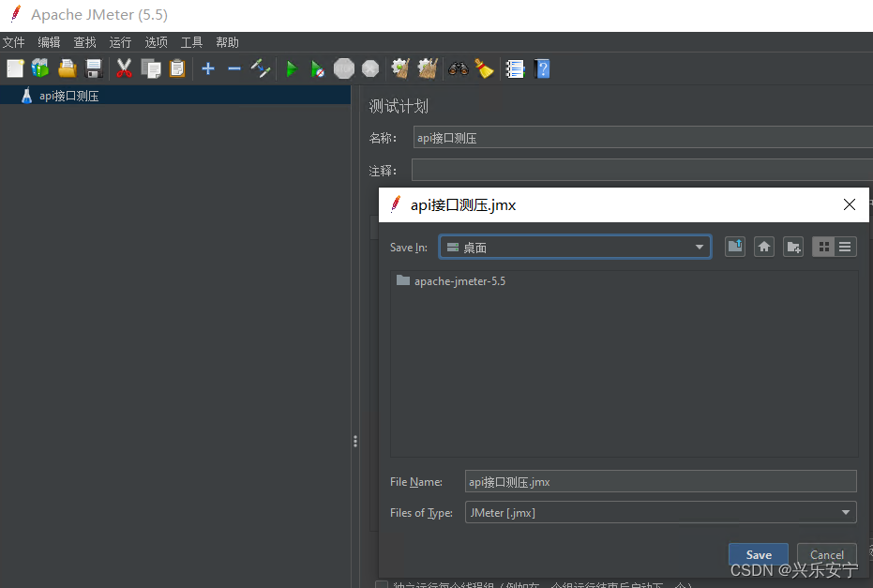Click the Save button
Image resolution: width=873 pixels, height=588 pixels.
759,554
